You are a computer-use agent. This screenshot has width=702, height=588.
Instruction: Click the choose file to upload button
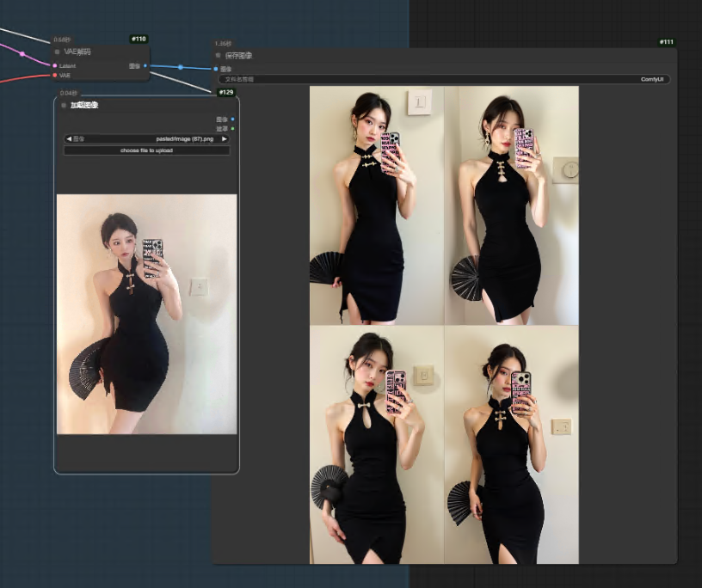[x=146, y=150]
